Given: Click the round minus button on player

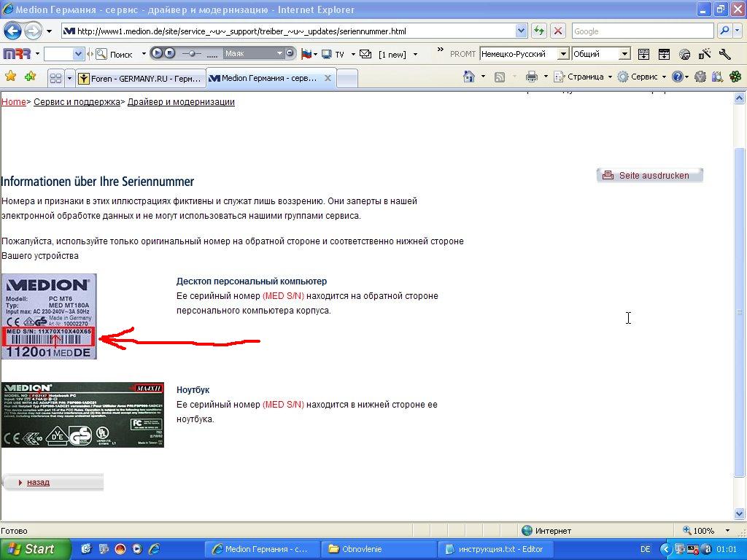Looking at the screenshot, I should (x=290, y=53).
